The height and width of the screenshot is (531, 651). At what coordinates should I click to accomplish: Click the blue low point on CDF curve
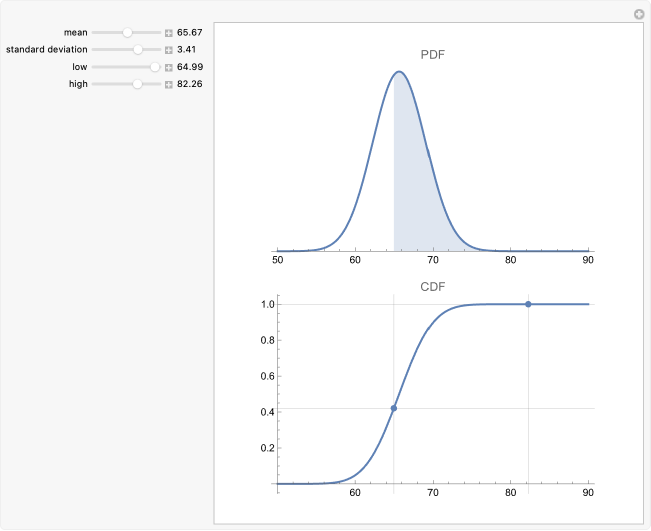point(394,408)
